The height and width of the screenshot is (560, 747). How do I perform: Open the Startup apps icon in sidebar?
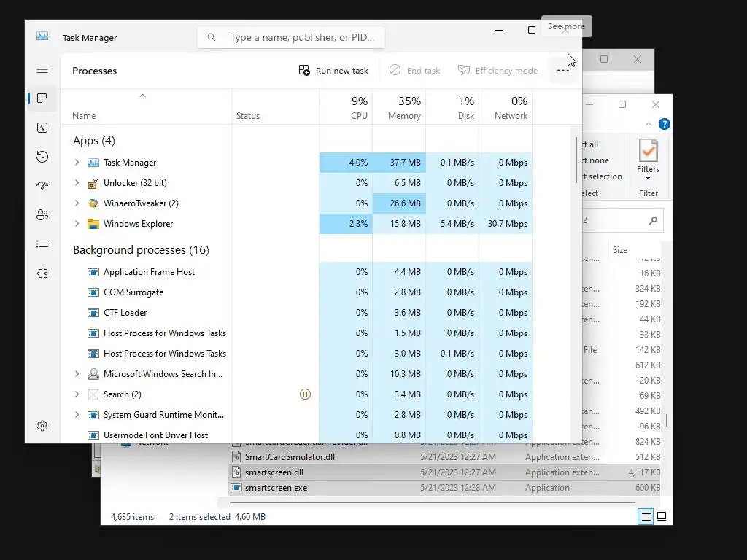pyautogui.click(x=42, y=186)
